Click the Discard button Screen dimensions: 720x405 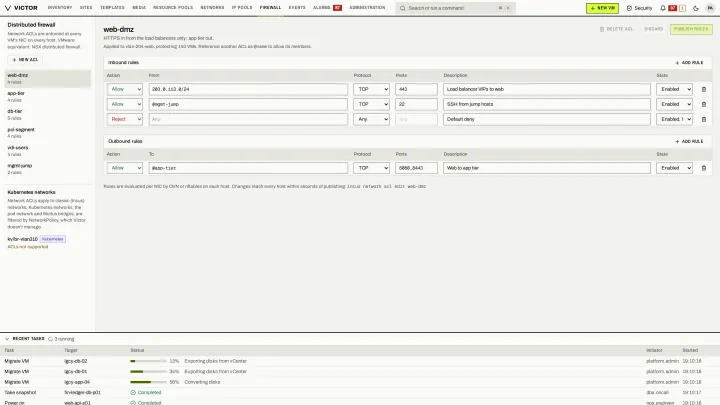(x=653, y=29)
